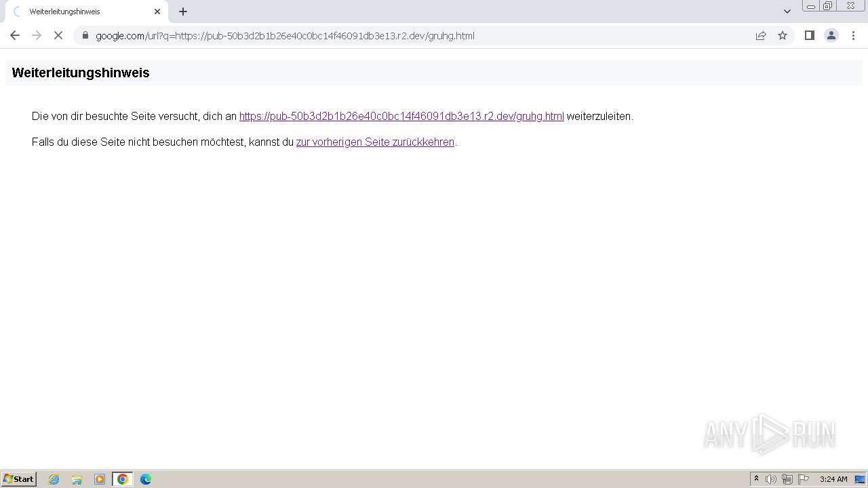Open the Windows Start menu
Viewport: 868px width, 488px height.
click(19, 479)
